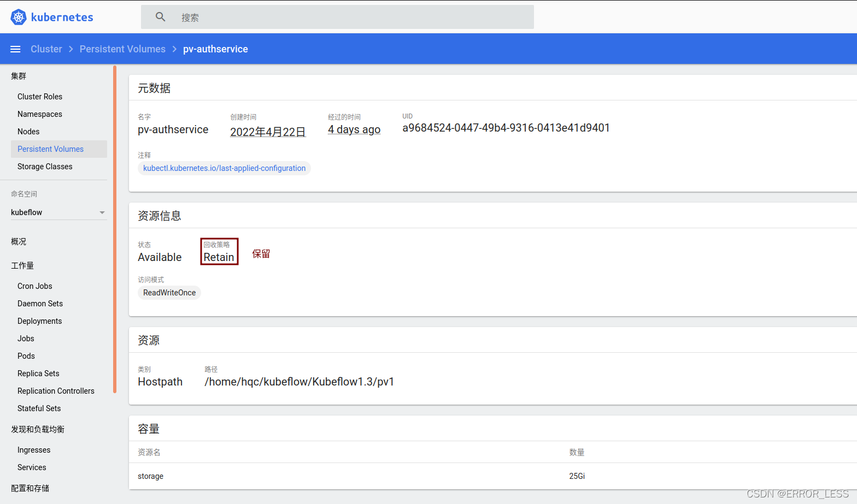This screenshot has height=504, width=857.
Task: Click the search magnifier icon
Action: pos(160,17)
